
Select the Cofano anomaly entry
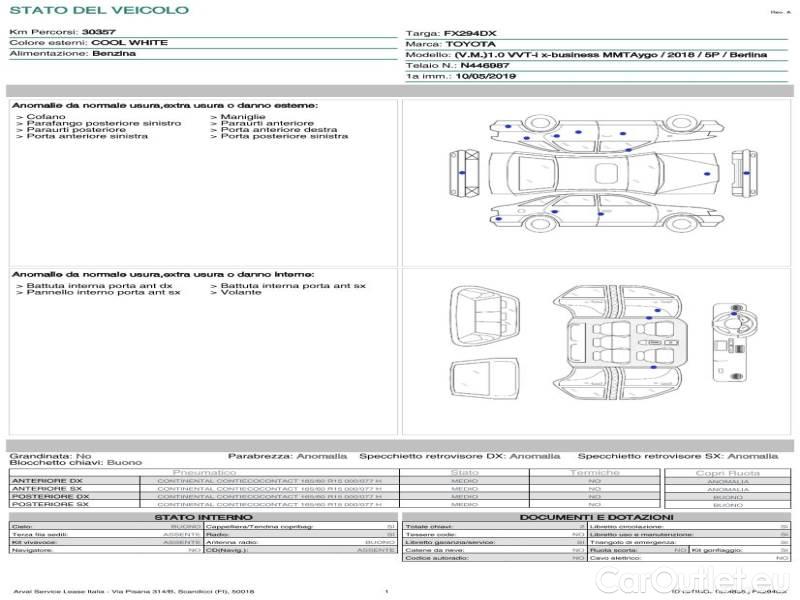pyautogui.click(x=44, y=117)
